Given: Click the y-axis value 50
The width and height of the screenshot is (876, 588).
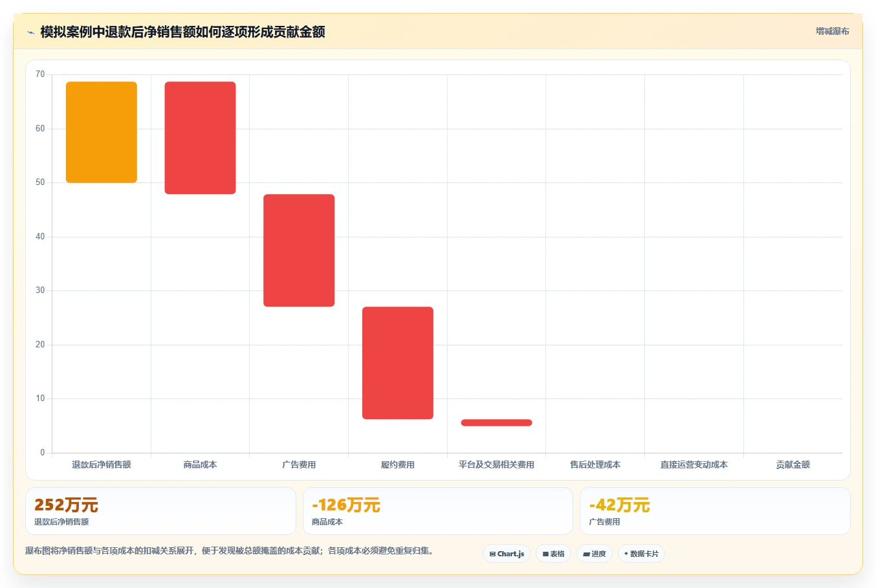Looking at the screenshot, I should (x=40, y=182).
